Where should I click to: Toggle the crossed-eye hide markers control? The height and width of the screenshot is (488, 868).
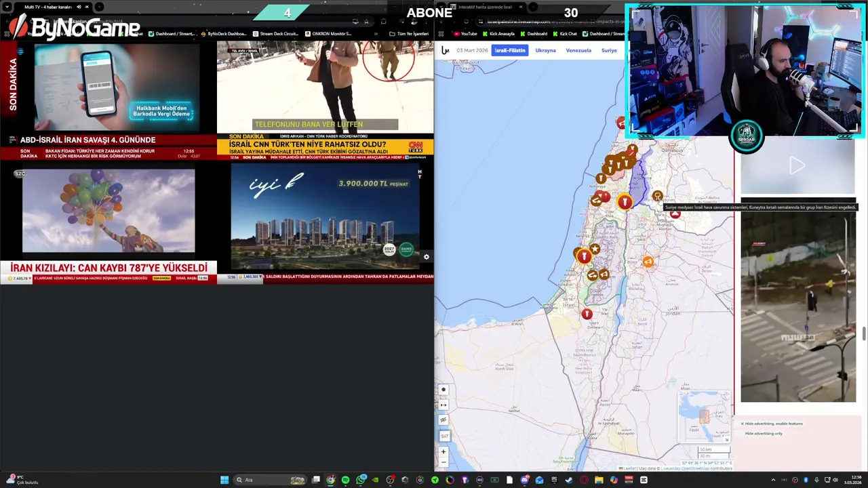pyautogui.click(x=443, y=420)
